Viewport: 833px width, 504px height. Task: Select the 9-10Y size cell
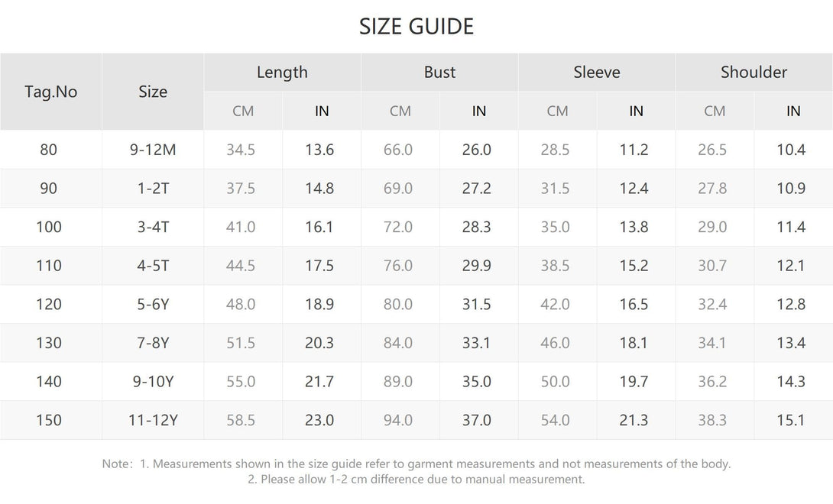(153, 382)
